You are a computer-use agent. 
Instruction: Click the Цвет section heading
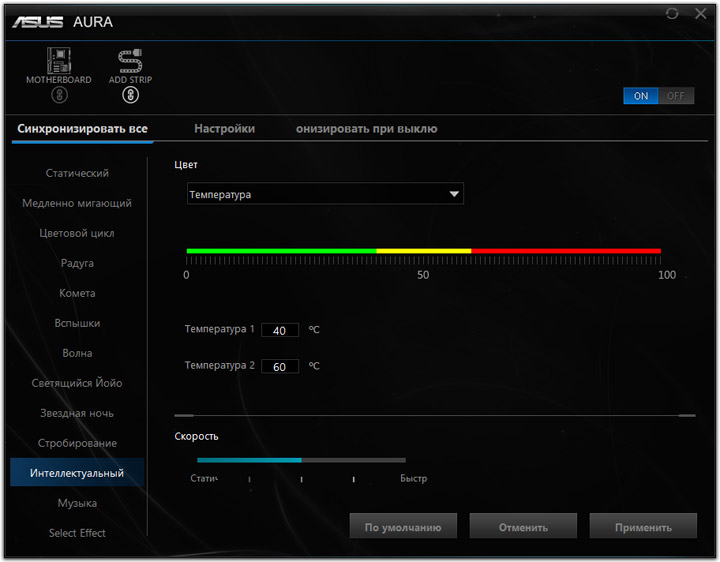coord(186,164)
